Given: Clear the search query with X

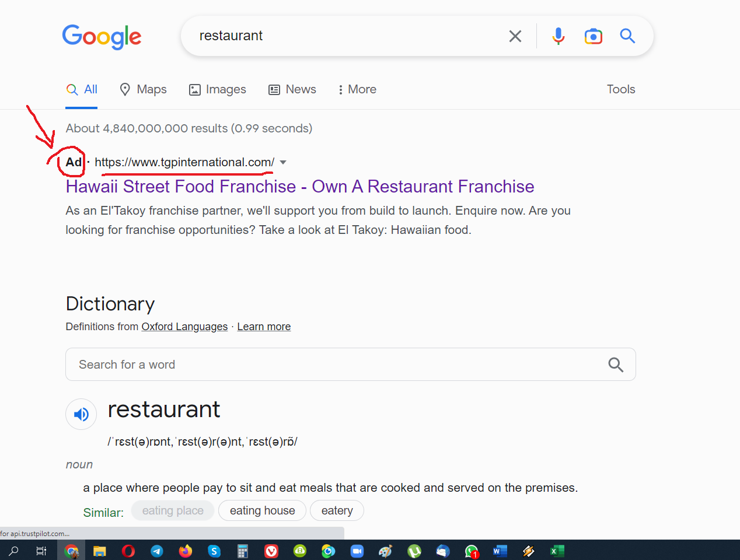Looking at the screenshot, I should click(x=515, y=36).
